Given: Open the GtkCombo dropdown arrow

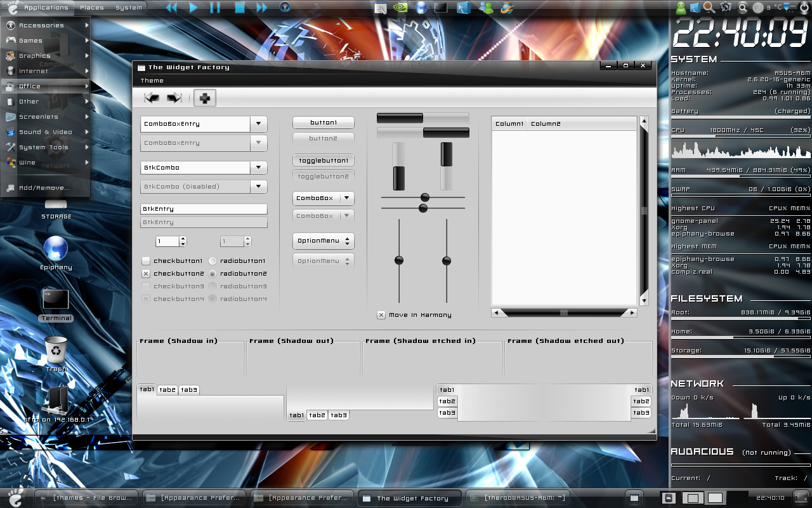Looking at the screenshot, I should click(x=258, y=168).
